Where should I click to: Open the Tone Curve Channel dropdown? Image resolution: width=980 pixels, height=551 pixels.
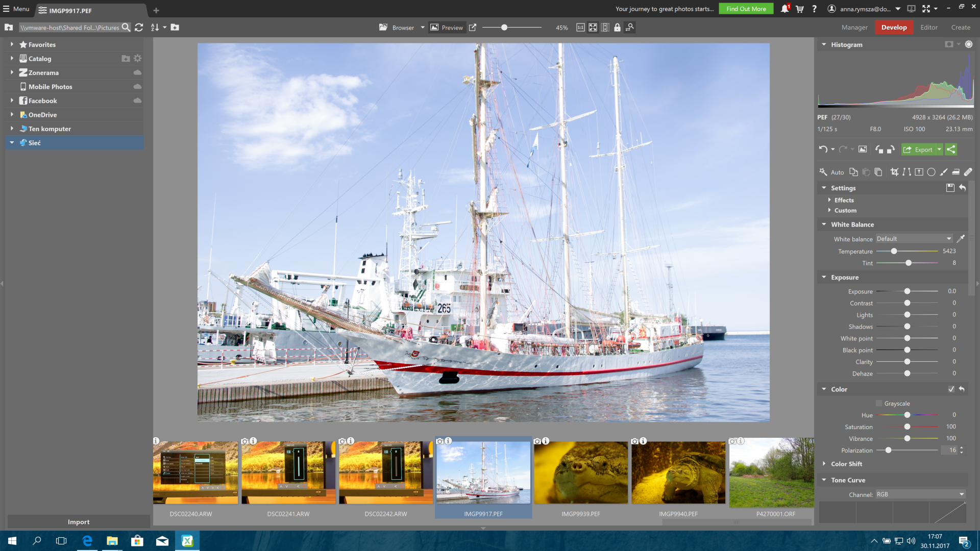pos(920,494)
